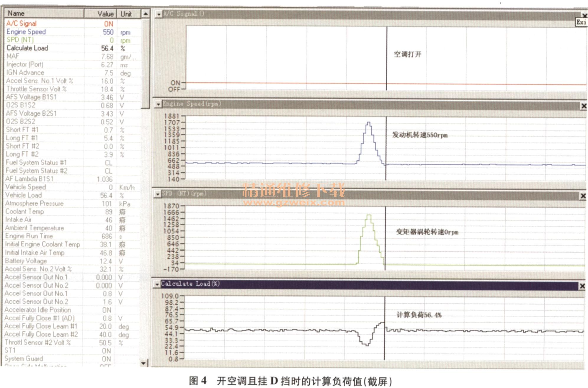Select the IGN Advance row
This screenshot has width=588, height=388.
pos(73,73)
